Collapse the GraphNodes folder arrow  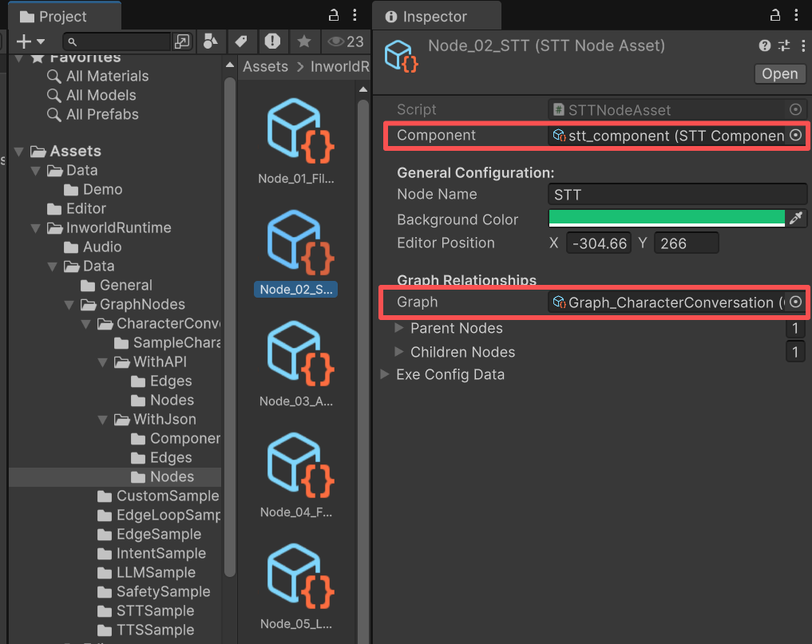point(69,304)
